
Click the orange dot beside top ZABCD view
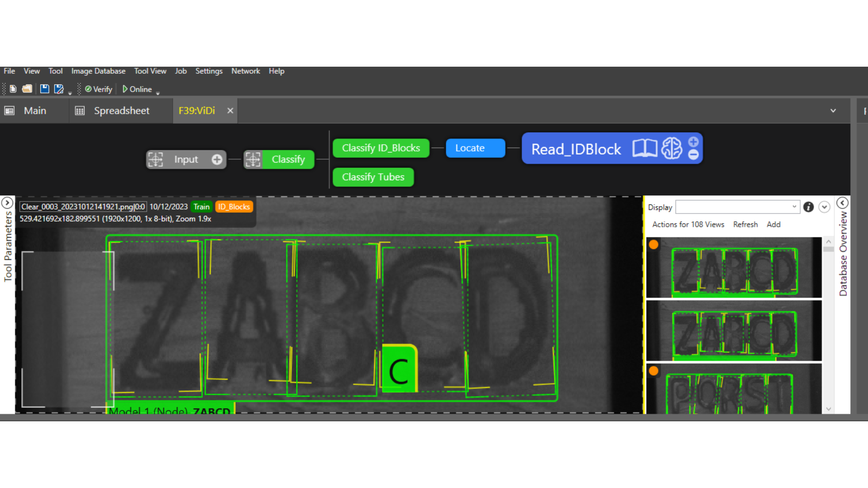pos(654,244)
